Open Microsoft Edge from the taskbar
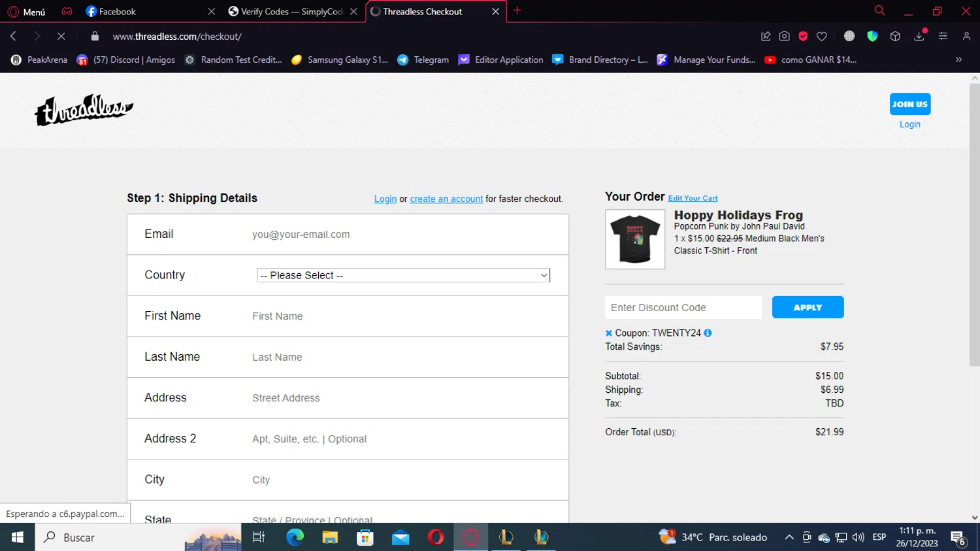 [x=295, y=537]
